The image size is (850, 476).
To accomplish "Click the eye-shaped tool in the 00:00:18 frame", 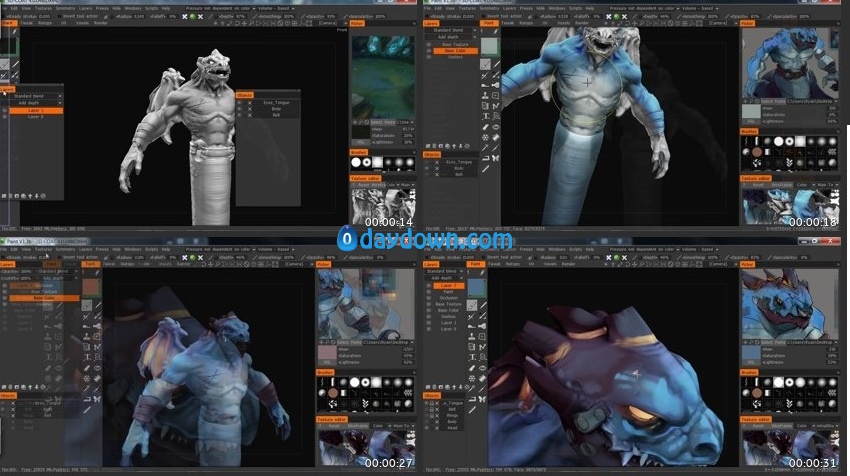I will coord(495,127).
